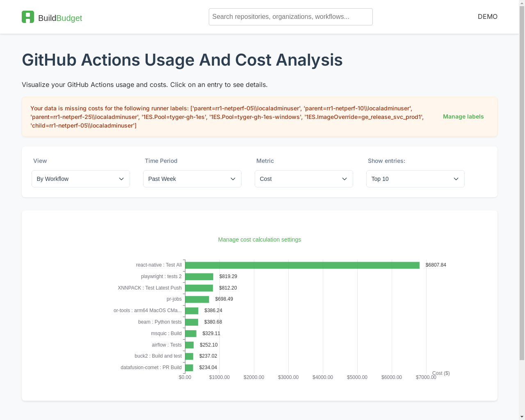525x420 pixels.
Task: Open the Show entries dropdown Top 10
Action: coord(415,179)
